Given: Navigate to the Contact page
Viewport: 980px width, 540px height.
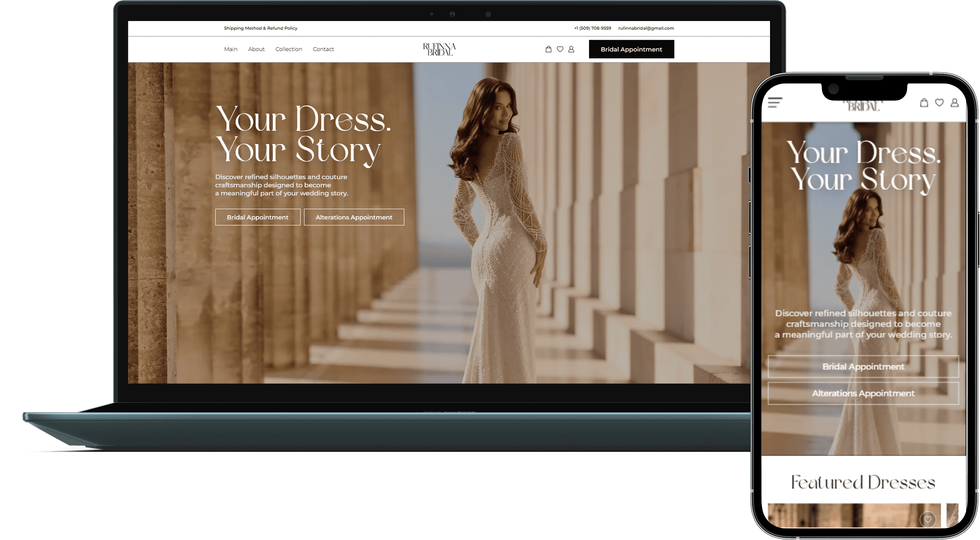Looking at the screenshot, I should (323, 49).
